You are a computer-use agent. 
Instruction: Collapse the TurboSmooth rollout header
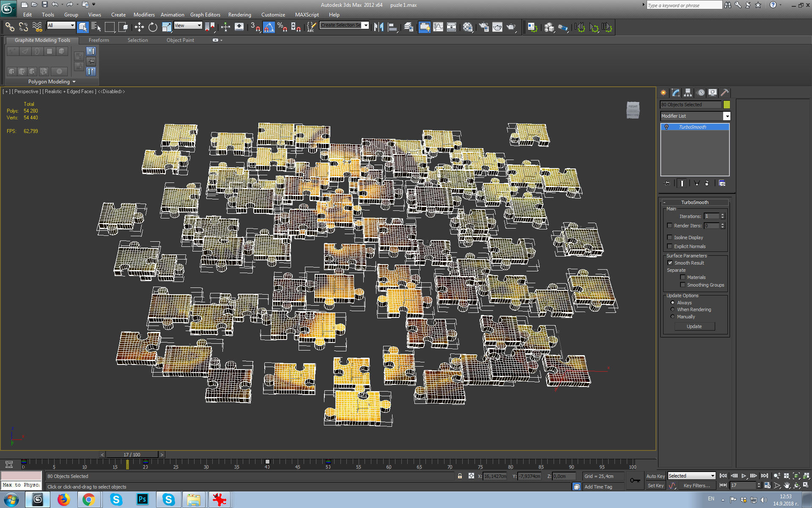[x=695, y=202]
